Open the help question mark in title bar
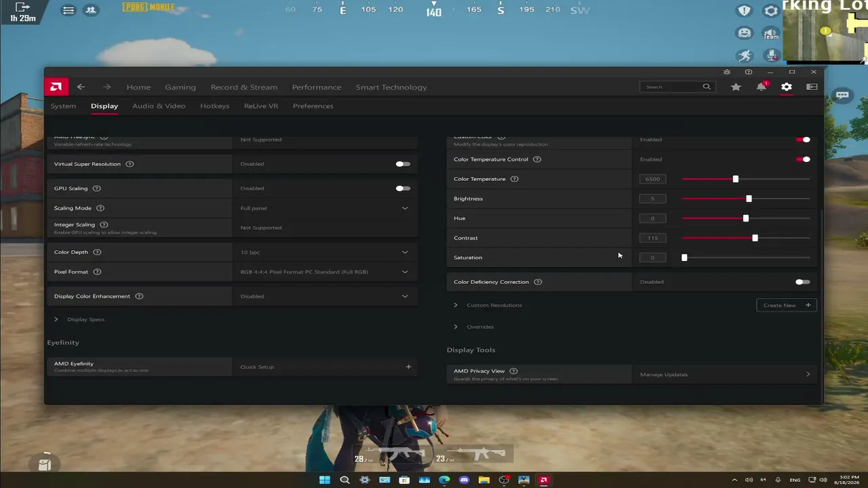This screenshot has height=488, width=868. click(x=749, y=72)
